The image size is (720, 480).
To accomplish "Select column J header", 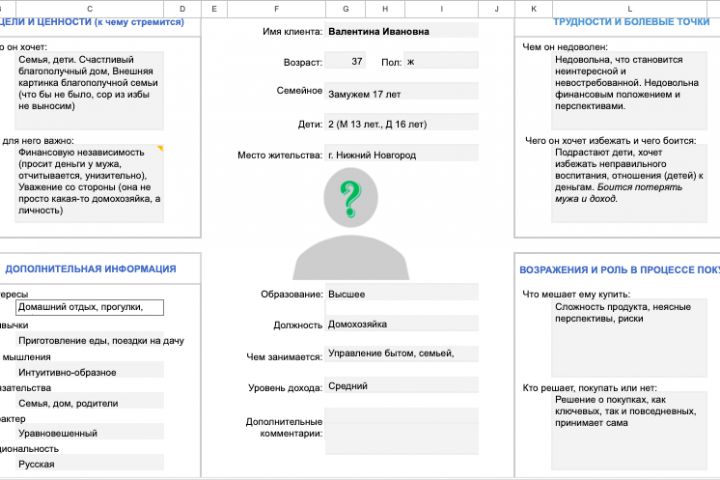I will click(x=496, y=9).
